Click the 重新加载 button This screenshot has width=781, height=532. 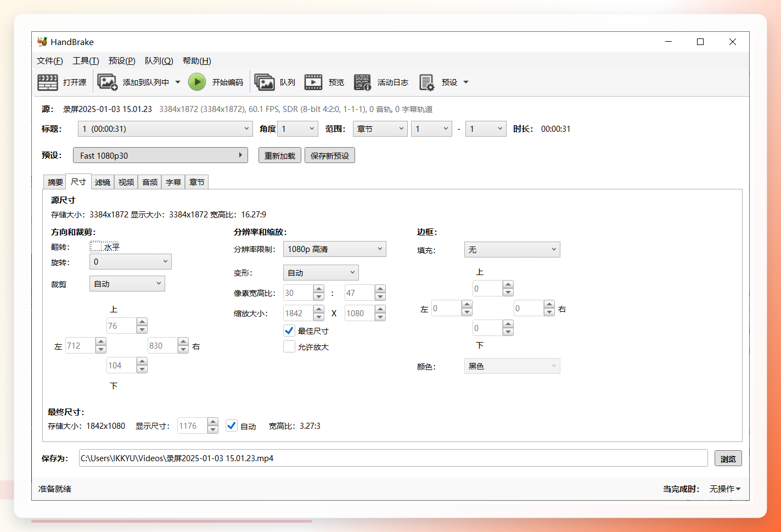pyautogui.click(x=280, y=155)
